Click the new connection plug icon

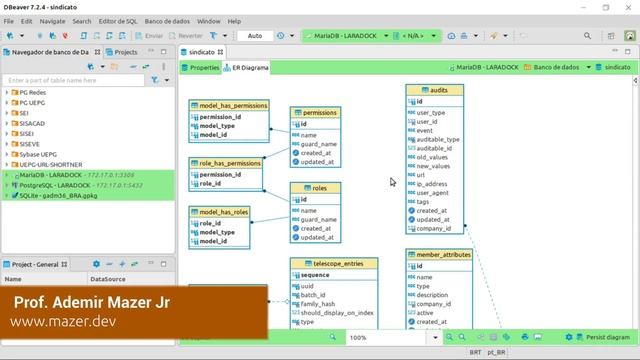pyautogui.click(x=10, y=36)
